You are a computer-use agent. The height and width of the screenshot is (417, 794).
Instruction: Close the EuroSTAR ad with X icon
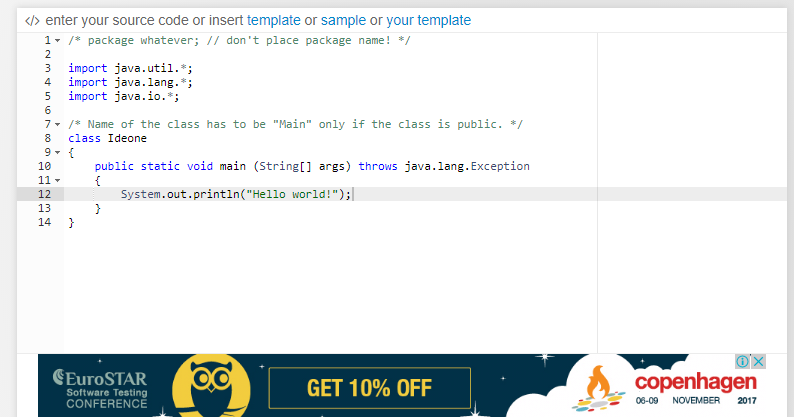click(x=758, y=361)
